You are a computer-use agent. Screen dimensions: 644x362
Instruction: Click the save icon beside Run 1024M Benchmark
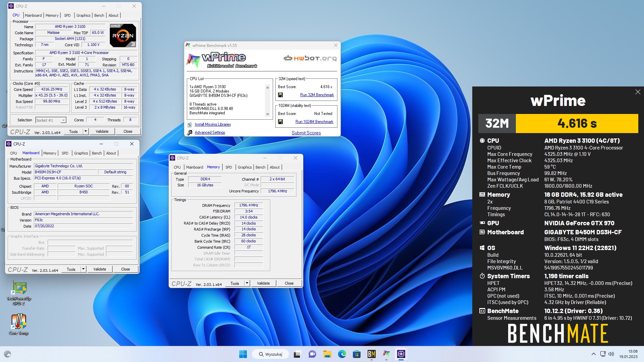pos(280,122)
